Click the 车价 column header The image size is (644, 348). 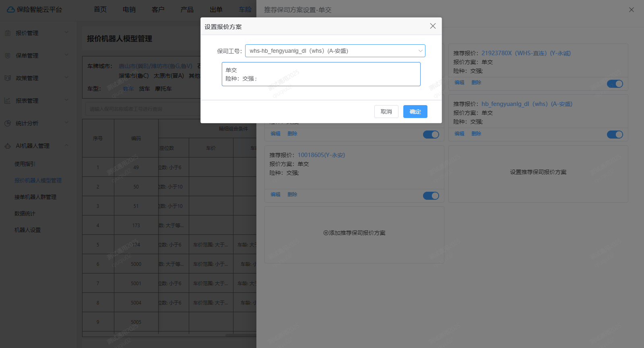click(211, 148)
